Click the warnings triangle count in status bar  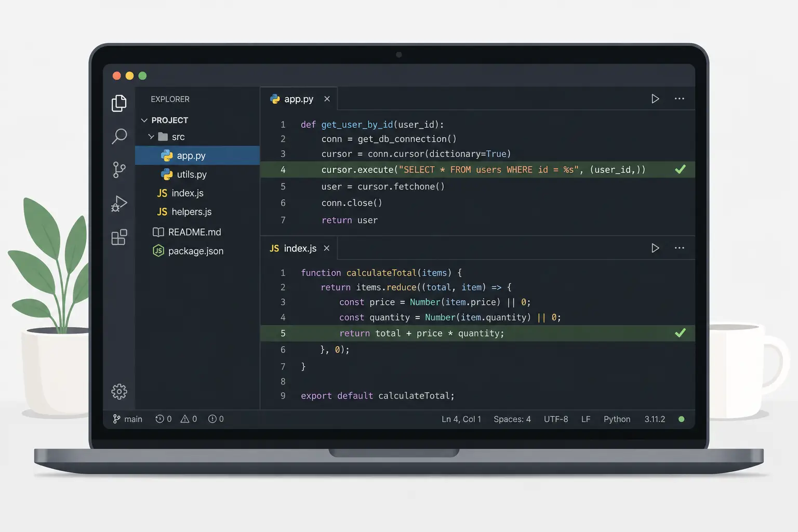pos(189,419)
